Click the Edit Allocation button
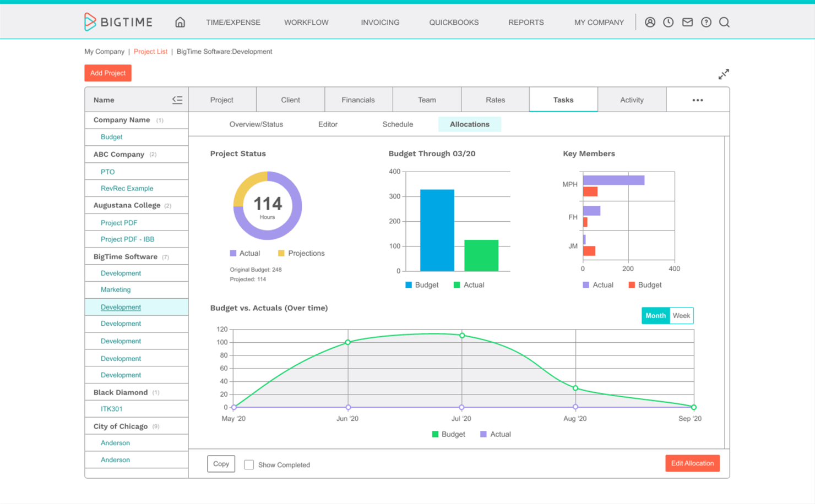This screenshot has width=815, height=504. click(692, 463)
